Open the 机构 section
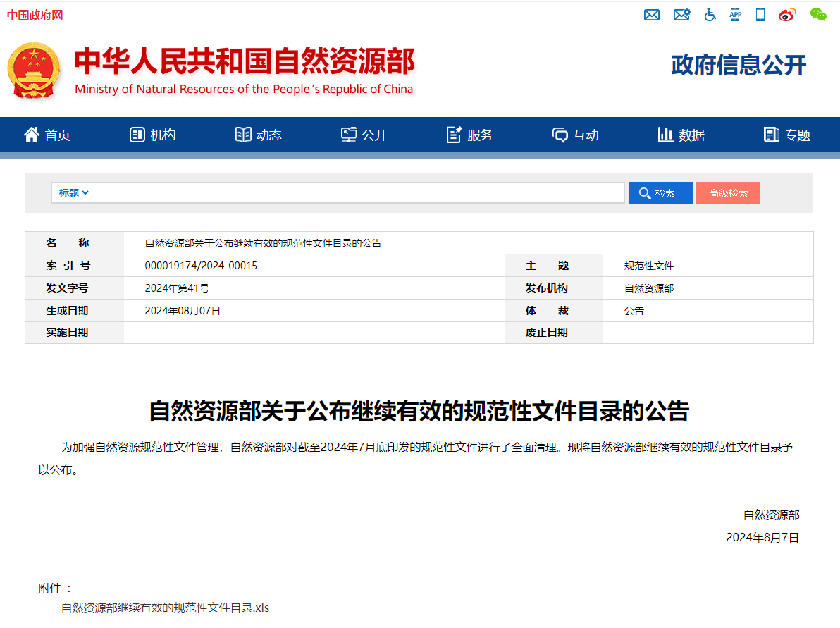This screenshot has width=840, height=628. [x=152, y=135]
